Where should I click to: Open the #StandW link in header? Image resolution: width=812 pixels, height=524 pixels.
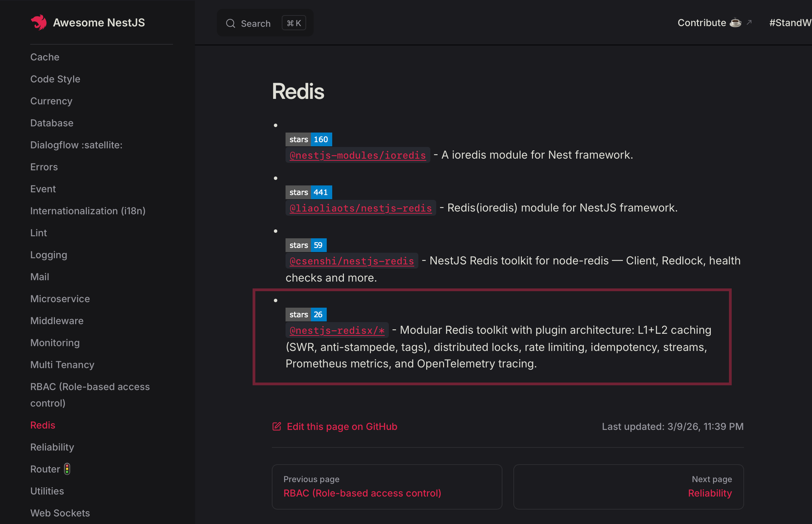point(790,23)
